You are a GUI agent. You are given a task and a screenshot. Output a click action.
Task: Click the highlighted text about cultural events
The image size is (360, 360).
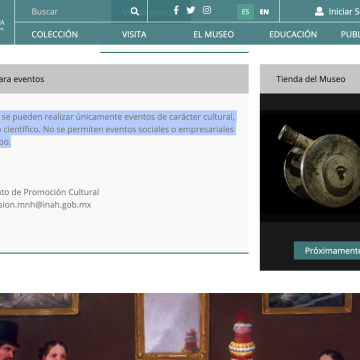118,129
